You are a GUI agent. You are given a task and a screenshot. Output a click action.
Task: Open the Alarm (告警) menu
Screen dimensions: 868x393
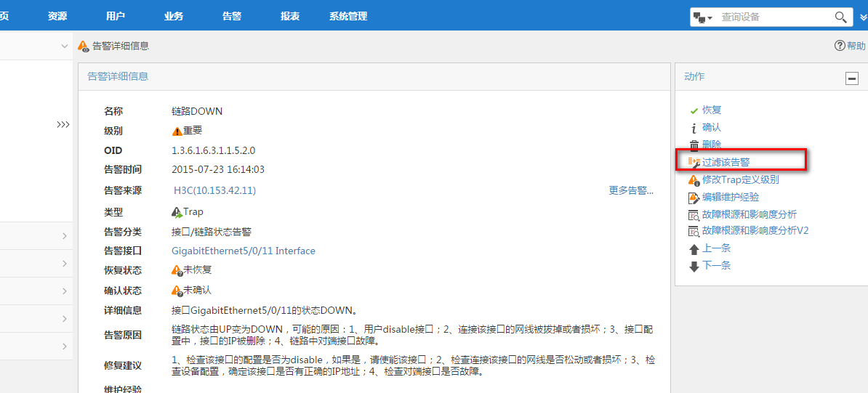(232, 16)
